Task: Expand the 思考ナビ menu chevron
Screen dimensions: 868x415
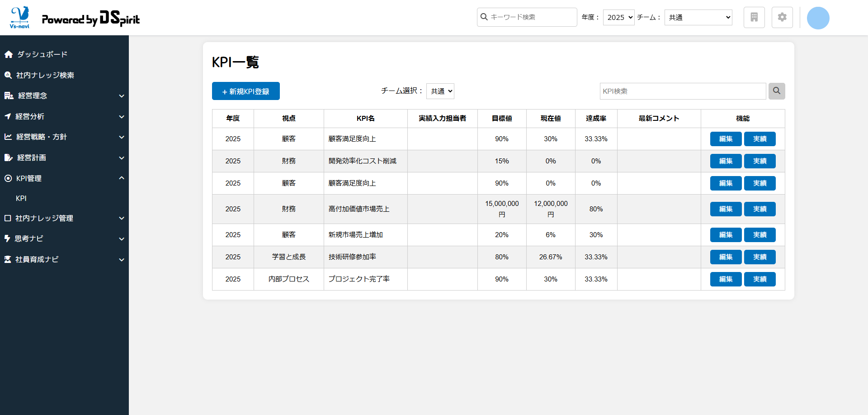Action: 122,239
